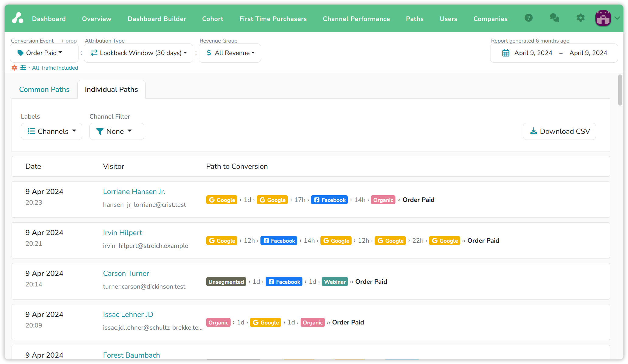Screen dimensions: 628x364
Task: Open First Time Purchasers page
Action: pos(273,19)
